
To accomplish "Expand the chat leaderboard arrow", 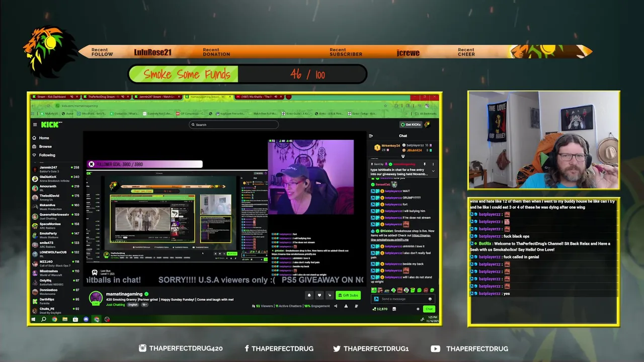I will (x=403, y=156).
